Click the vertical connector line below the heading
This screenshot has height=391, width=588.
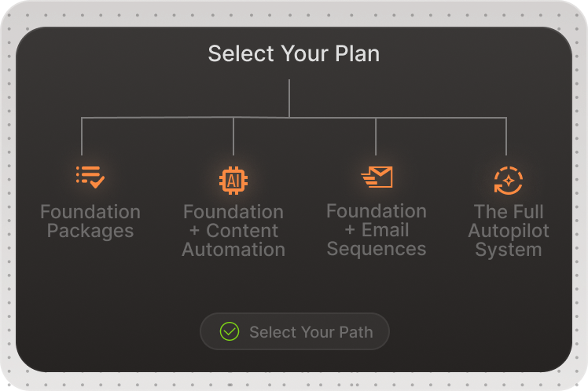pos(289,98)
